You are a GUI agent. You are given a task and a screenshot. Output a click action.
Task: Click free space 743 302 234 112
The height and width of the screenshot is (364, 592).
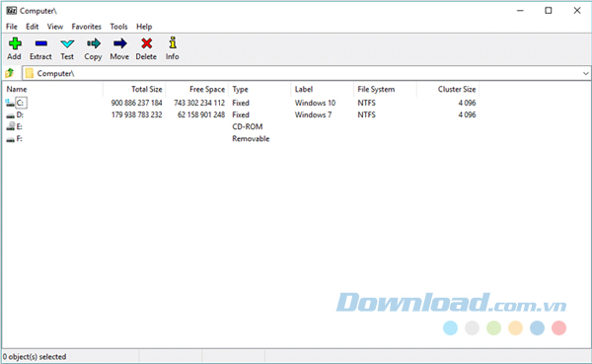point(199,103)
